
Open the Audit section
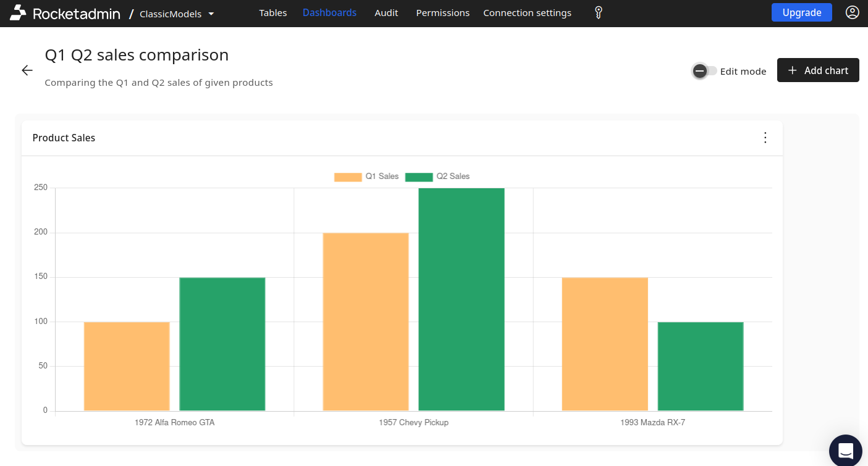pos(386,12)
